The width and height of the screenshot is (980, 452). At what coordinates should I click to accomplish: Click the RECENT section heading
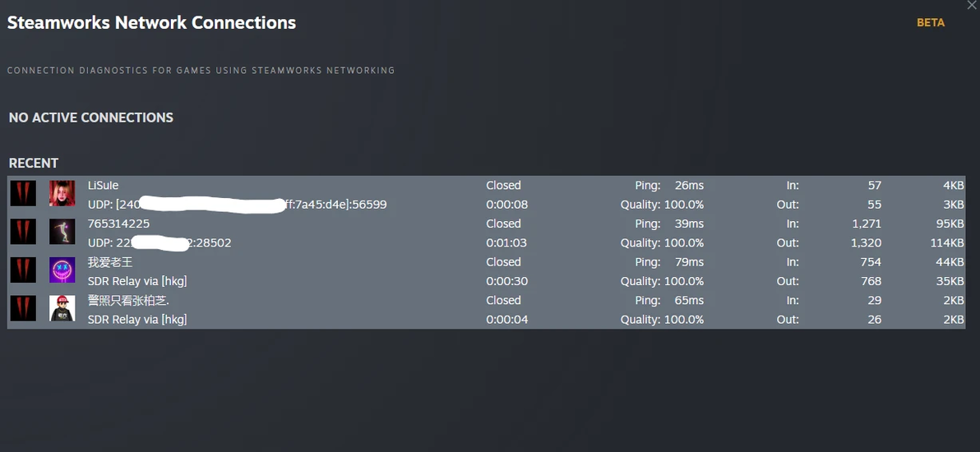point(34,164)
